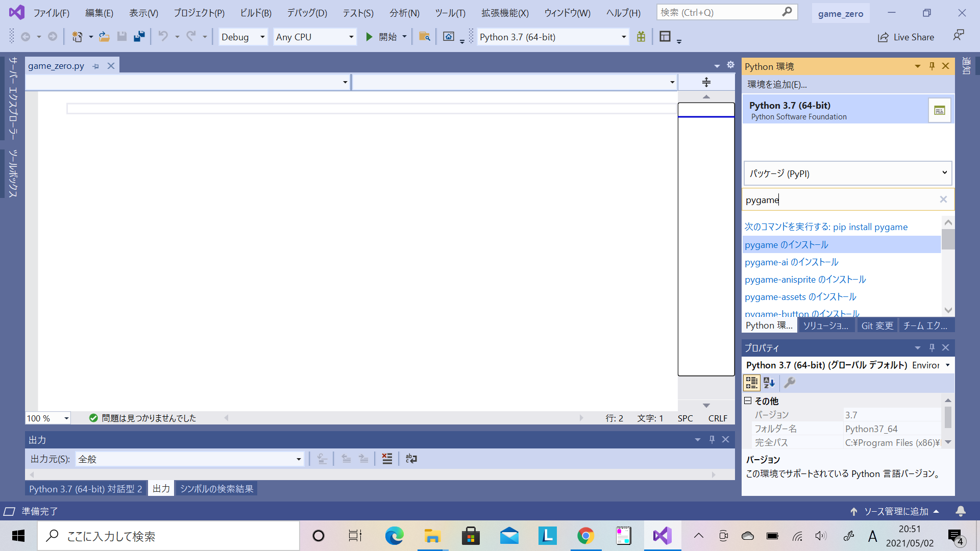The height and width of the screenshot is (551, 980).
Task: Open interactive window icon for Python 3.7
Action: [940, 111]
